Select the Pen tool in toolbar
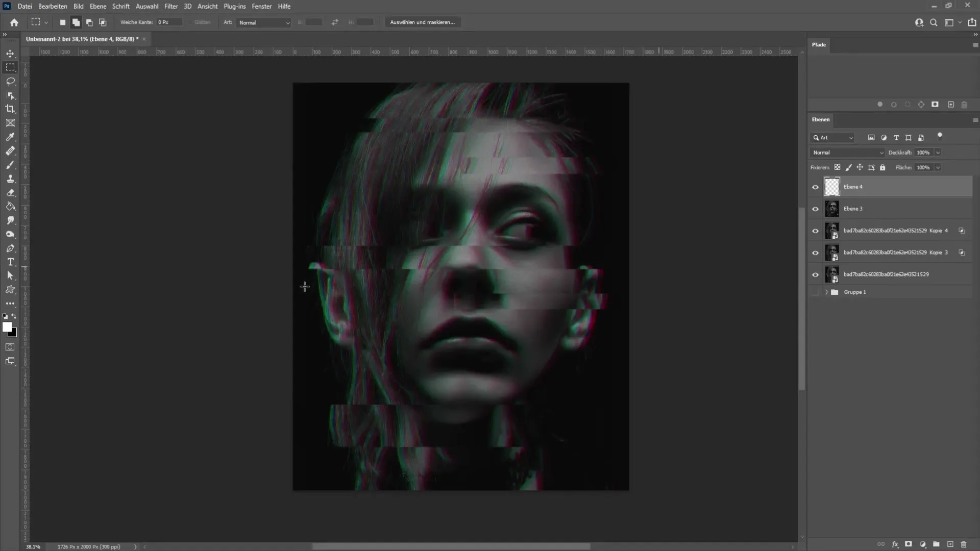Image resolution: width=980 pixels, height=551 pixels. pyautogui.click(x=10, y=248)
